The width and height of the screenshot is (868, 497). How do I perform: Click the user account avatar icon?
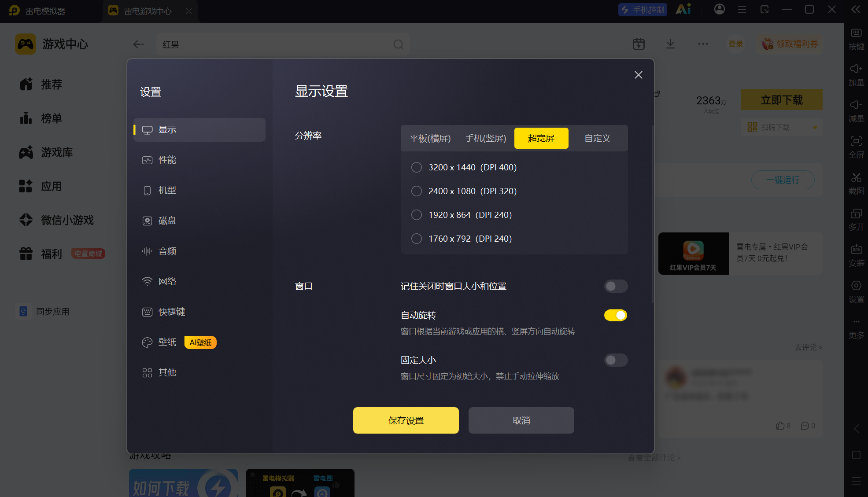point(720,9)
